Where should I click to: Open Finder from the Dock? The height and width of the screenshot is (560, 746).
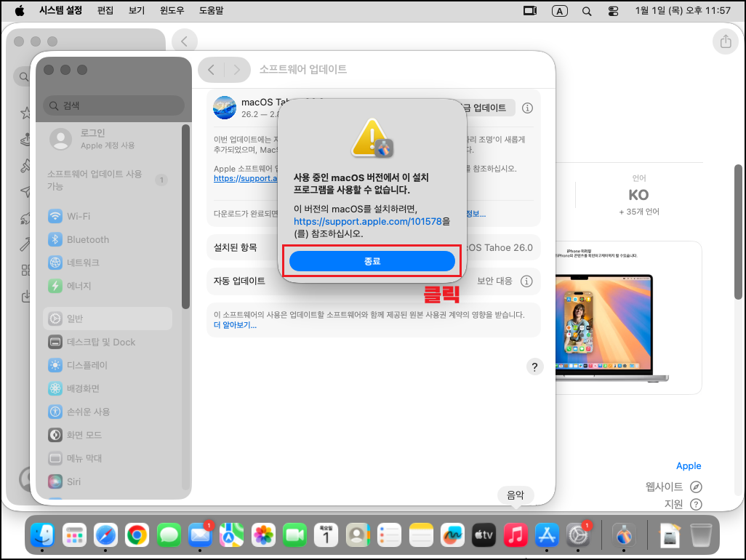[x=42, y=535]
